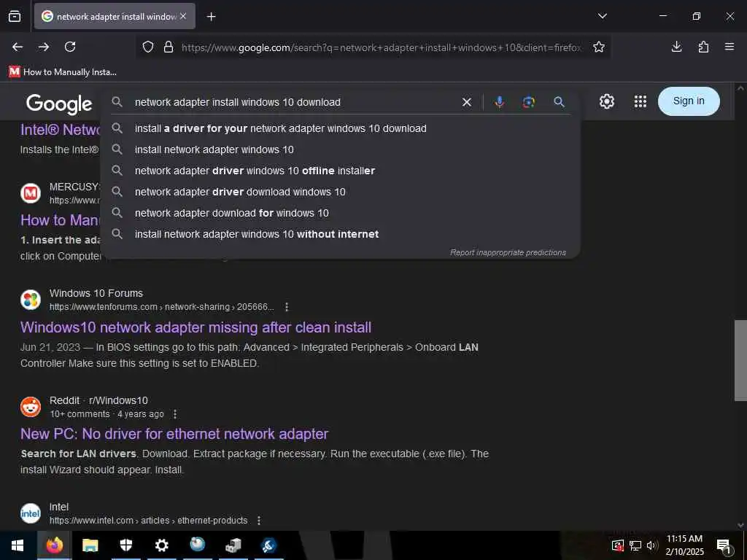Select suggestion 'install network adapter windows 10'

pyautogui.click(x=341, y=149)
